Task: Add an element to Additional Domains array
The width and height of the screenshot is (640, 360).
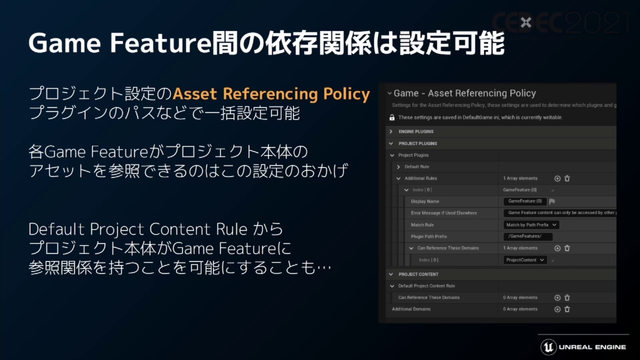Action: [557, 309]
